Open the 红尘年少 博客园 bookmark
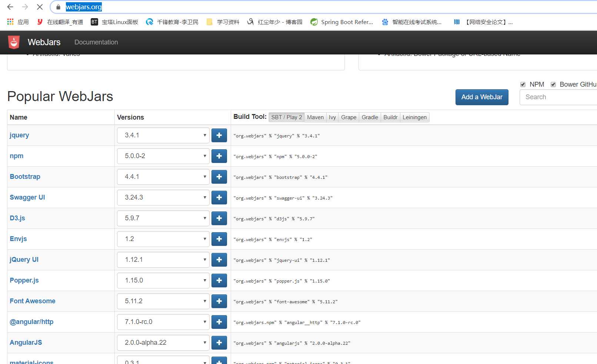 [275, 22]
